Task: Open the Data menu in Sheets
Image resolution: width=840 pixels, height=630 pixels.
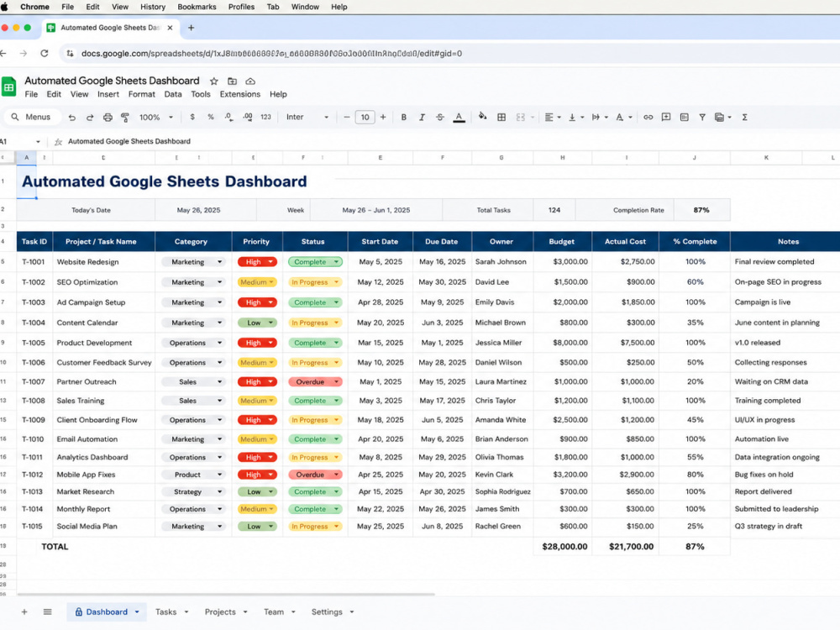Action: click(173, 94)
